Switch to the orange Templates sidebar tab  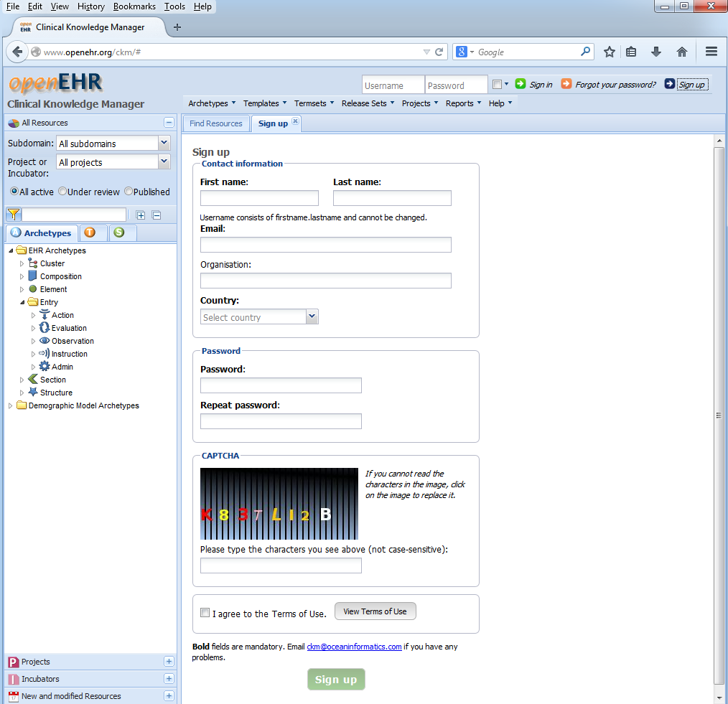click(90, 233)
